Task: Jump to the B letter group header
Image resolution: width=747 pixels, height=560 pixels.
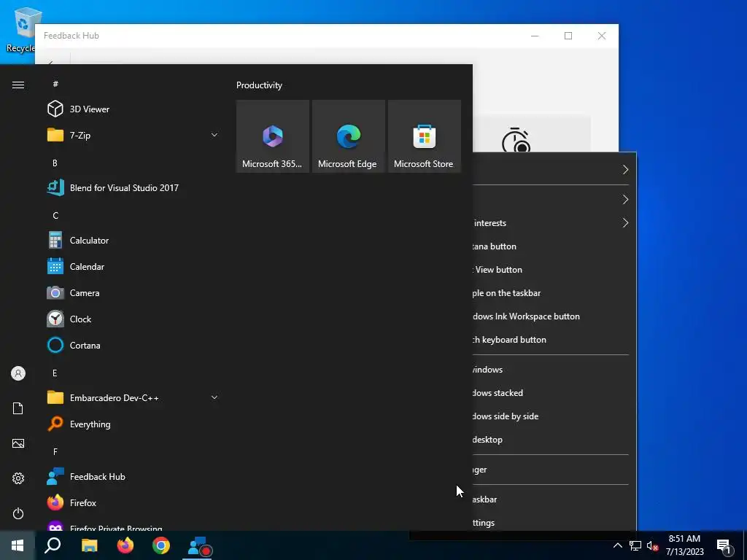Action: (x=55, y=163)
